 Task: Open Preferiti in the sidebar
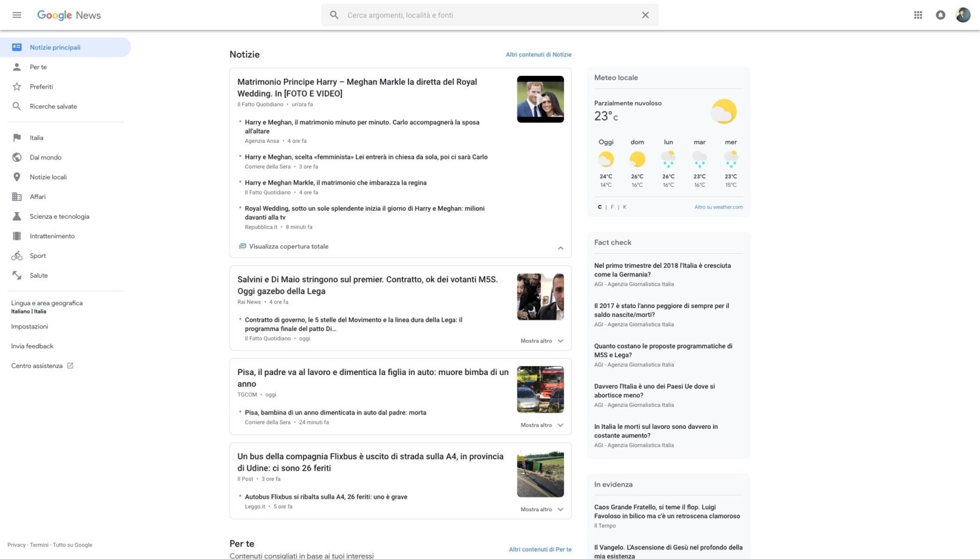click(41, 87)
